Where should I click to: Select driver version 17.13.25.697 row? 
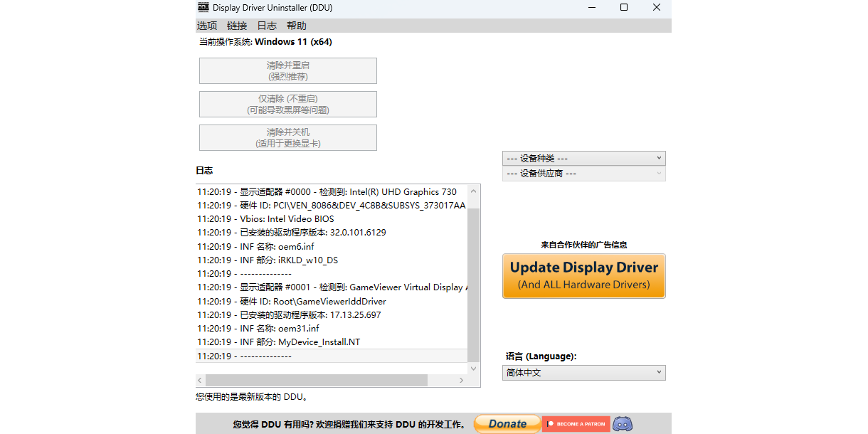click(332, 314)
